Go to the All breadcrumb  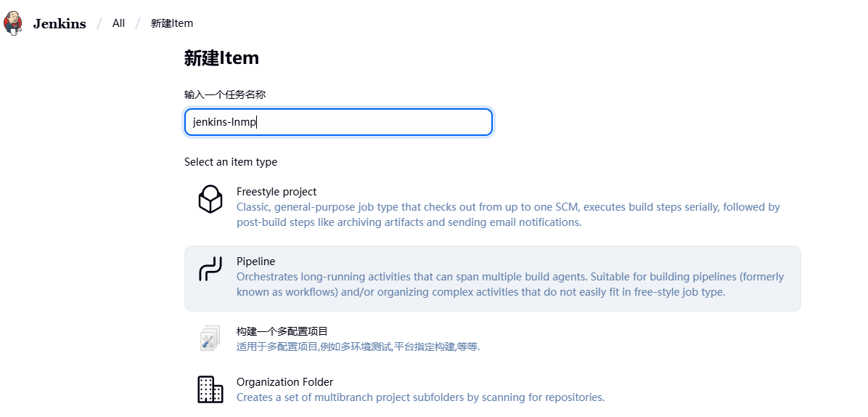(x=118, y=23)
